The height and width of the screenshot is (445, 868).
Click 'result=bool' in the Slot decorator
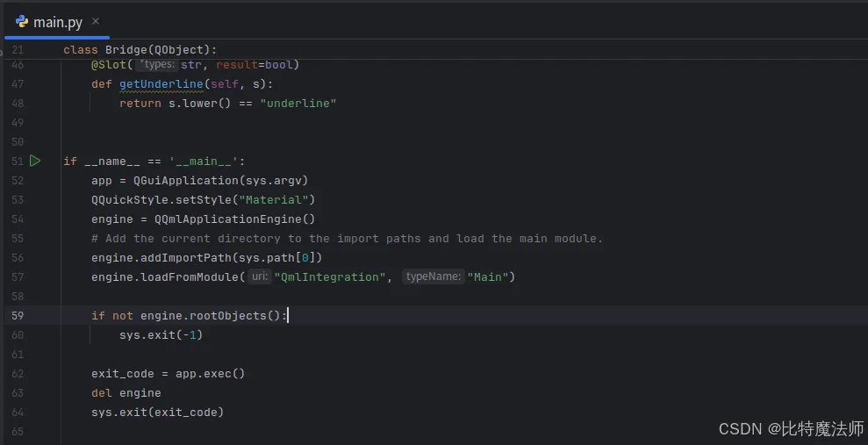point(255,65)
